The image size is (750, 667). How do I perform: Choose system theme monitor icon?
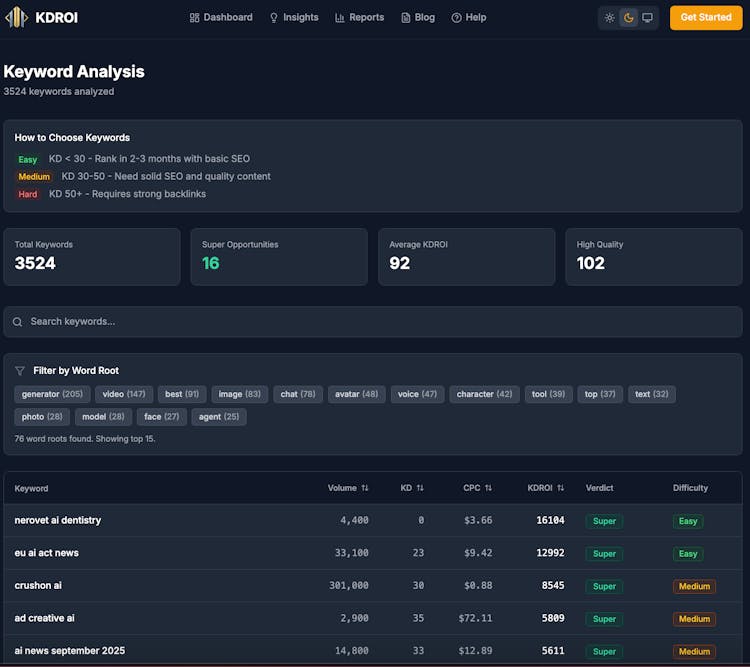(x=648, y=17)
